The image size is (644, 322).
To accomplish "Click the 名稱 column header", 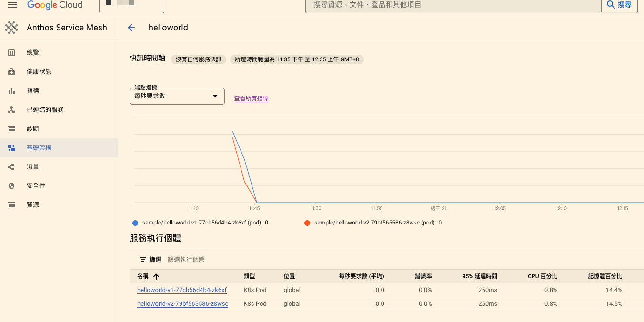I will tap(143, 276).
